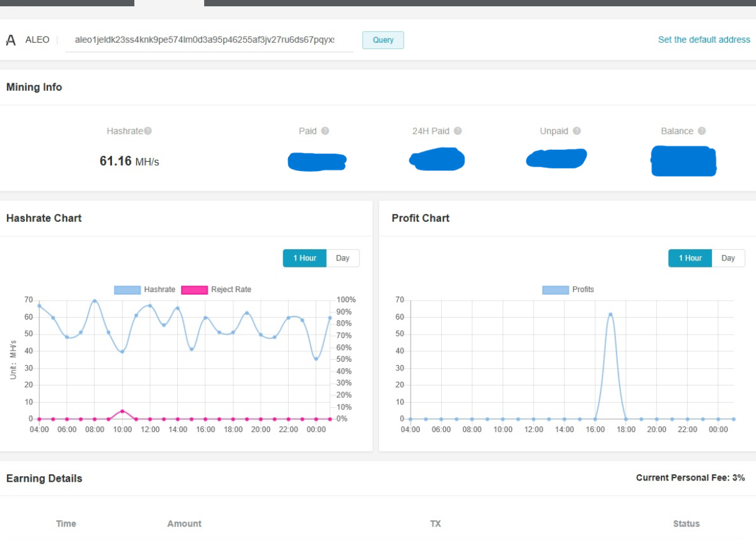This screenshot has width=756, height=539.
Task: Click Set the default address link
Action: (x=704, y=40)
